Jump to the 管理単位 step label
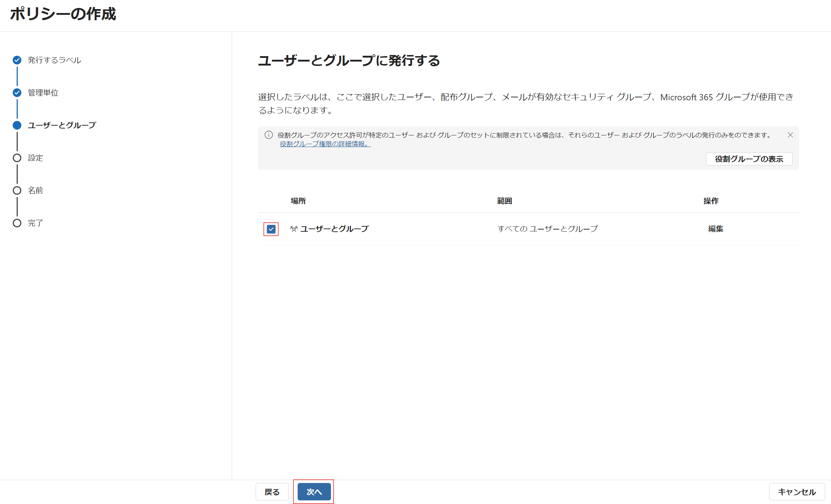Image resolution: width=831 pixels, height=504 pixels. click(43, 93)
